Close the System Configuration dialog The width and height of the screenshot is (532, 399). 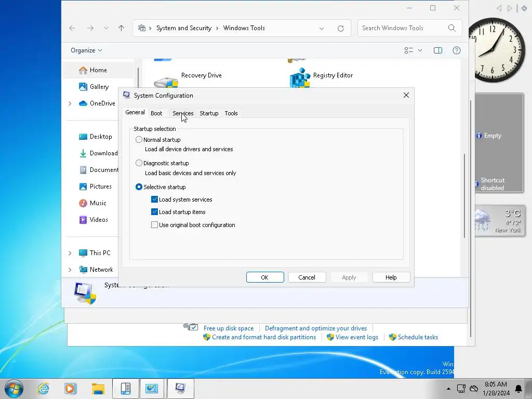click(x=406, y=96)
